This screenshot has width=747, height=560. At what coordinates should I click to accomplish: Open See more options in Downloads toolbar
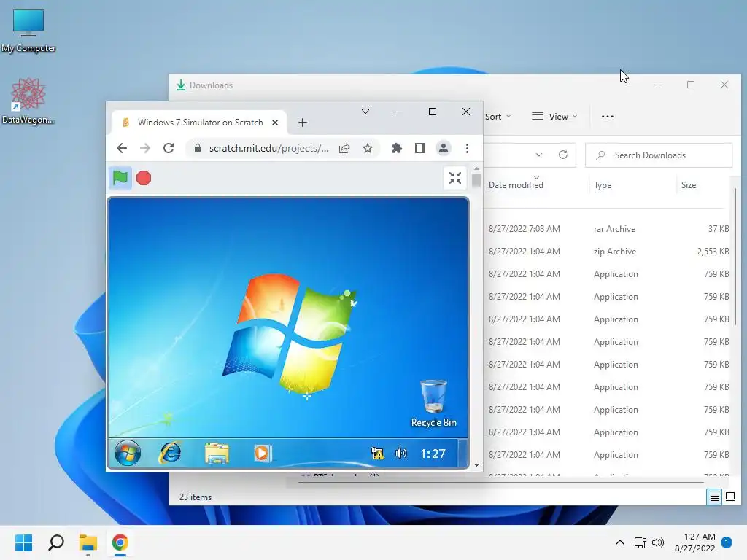tap(608, 117)
